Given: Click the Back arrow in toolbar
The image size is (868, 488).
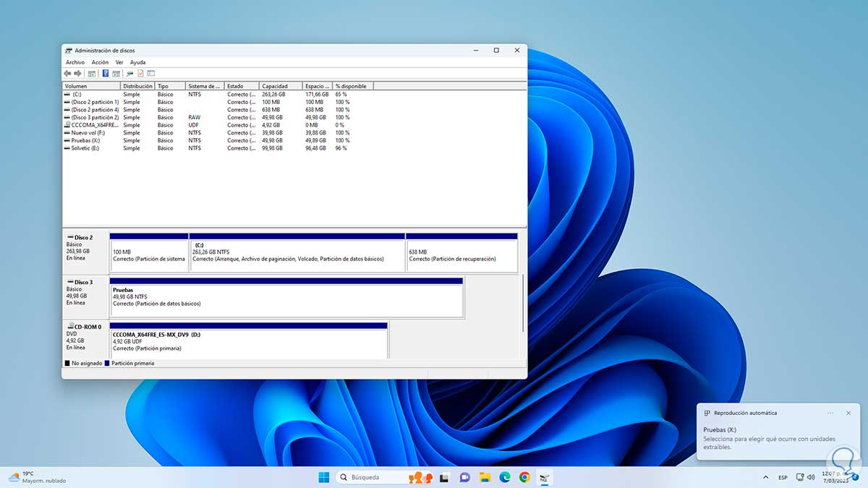Looking at the screenshot, I should pos(67,73).
